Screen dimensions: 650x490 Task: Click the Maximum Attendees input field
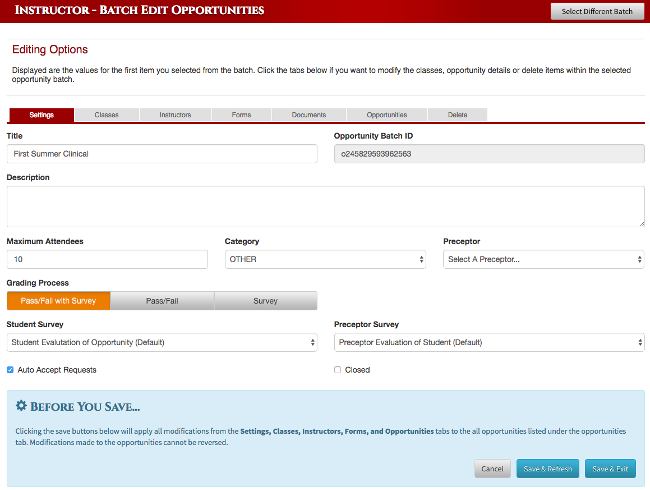(107, 260)
